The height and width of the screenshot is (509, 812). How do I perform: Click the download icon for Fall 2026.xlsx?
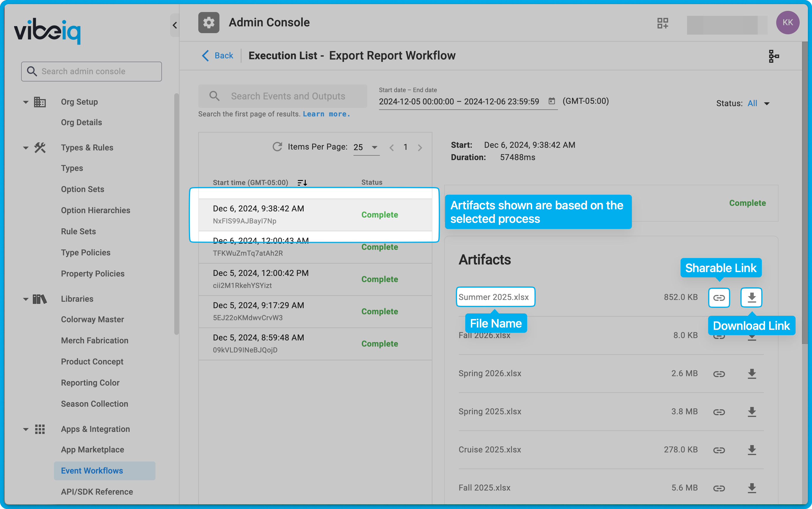pos(752,335)
